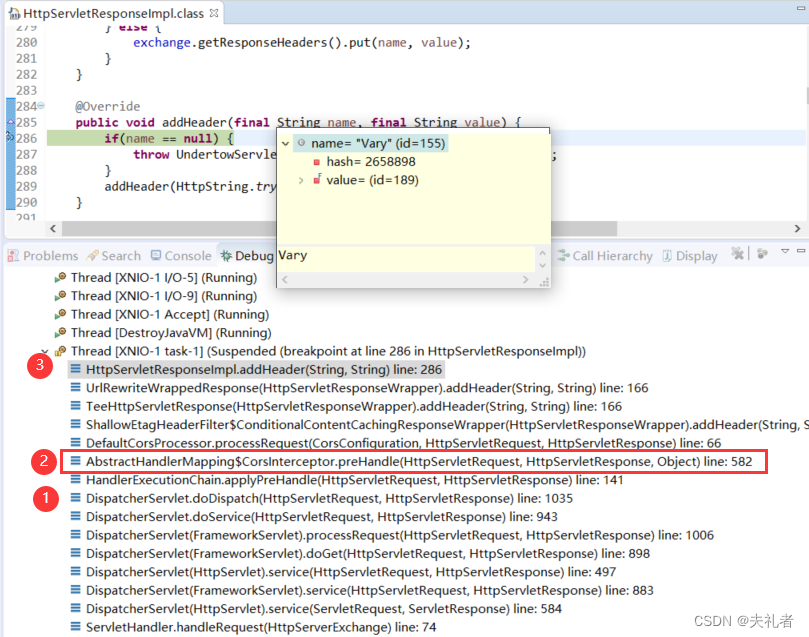
Task: Minimize the Debug view panel
Action: pos(801,251)
